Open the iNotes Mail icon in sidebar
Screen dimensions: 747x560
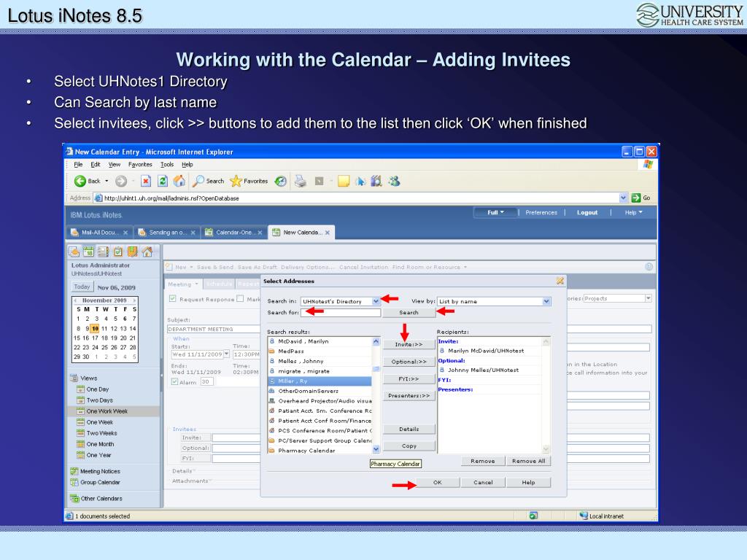tap(74, 252)
